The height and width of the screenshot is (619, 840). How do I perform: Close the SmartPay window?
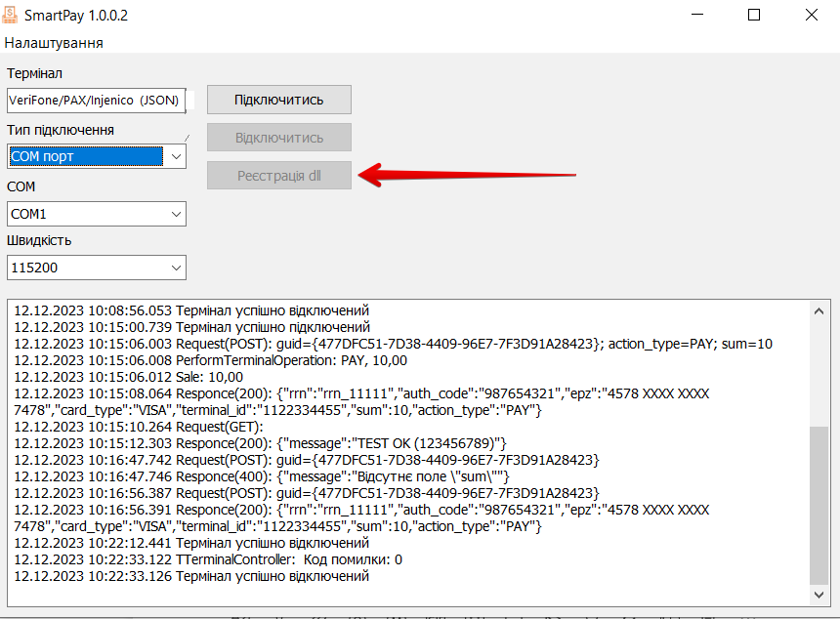pyautogui.click(x=811, y=16)
